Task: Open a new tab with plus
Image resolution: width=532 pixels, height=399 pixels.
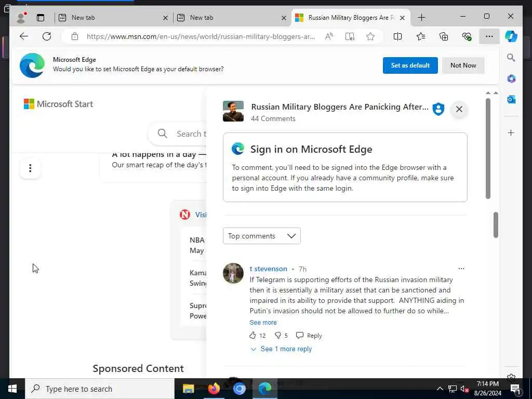Action: pos(421,17)
